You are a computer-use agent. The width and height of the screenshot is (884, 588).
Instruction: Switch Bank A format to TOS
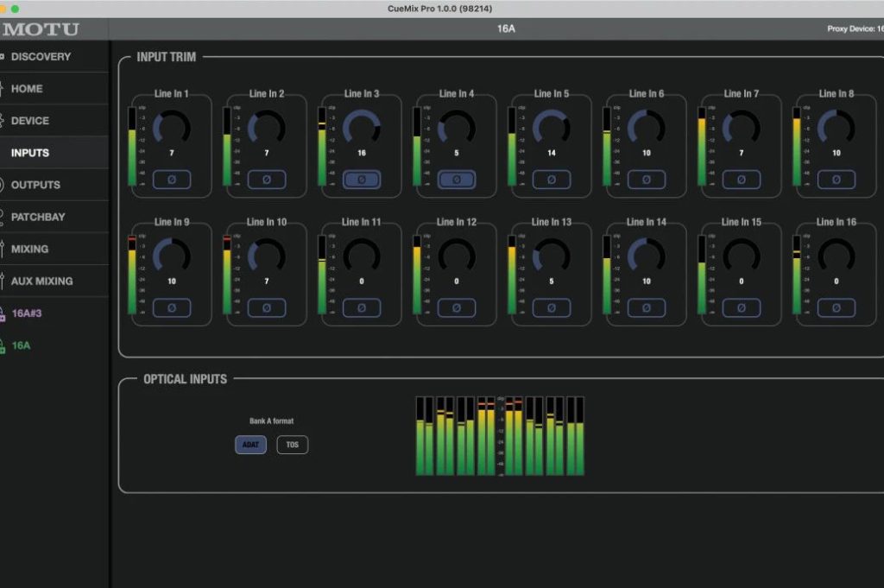pos(292,445)
